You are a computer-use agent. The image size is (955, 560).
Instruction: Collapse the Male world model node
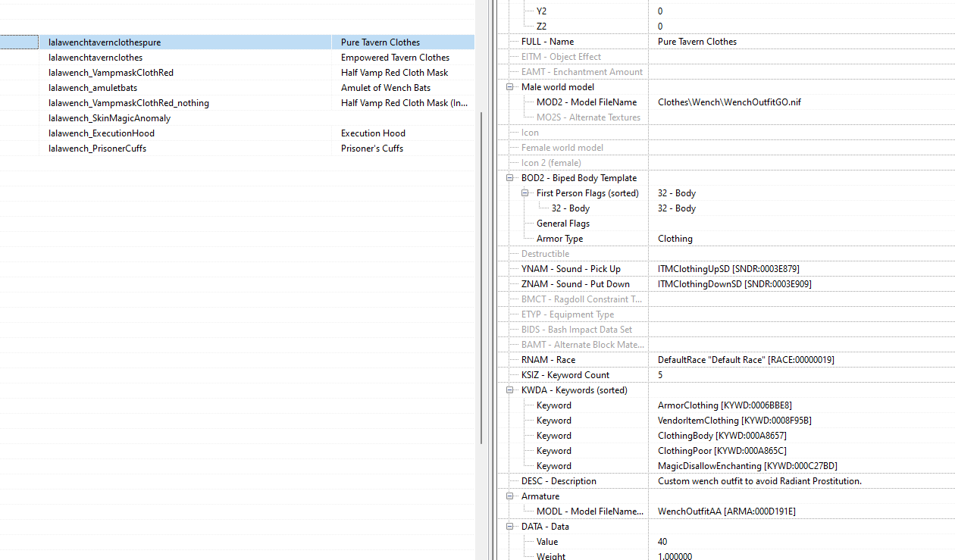coord(512,87)
